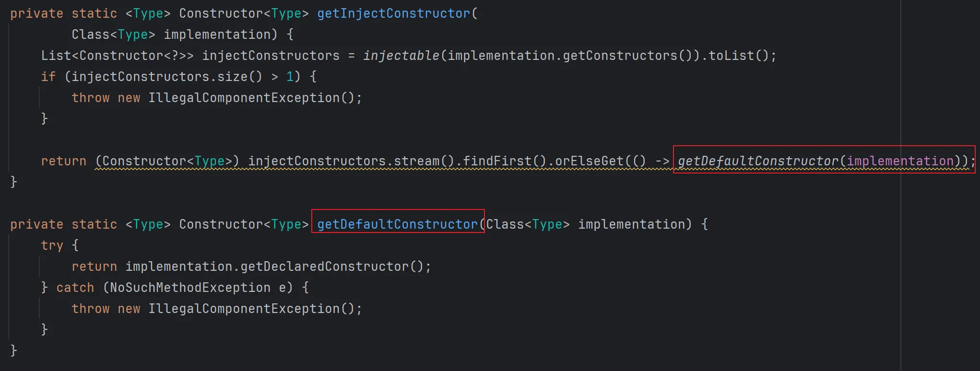Click the getInjectConstructor method name

coord(393,13)
